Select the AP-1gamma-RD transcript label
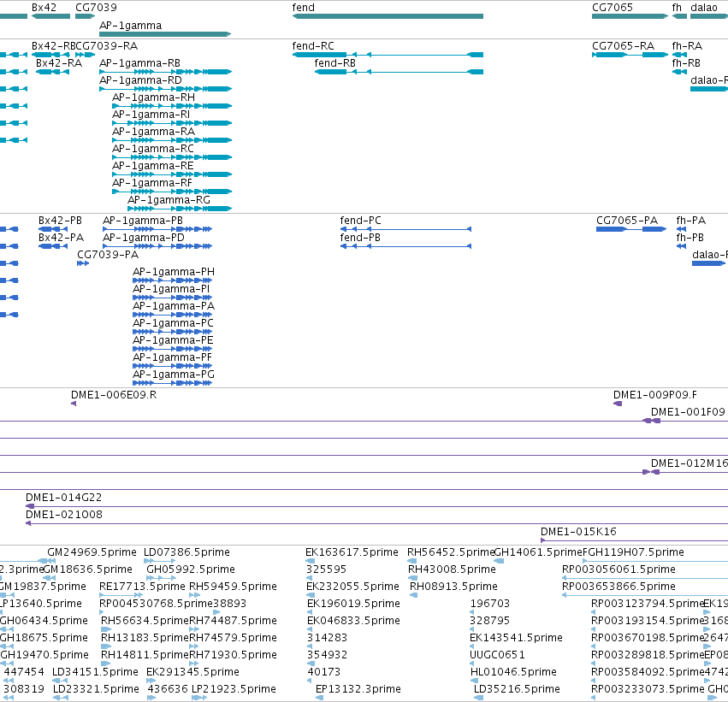The height and width of the screenshot is (702, 728). (x=140, y=80)
